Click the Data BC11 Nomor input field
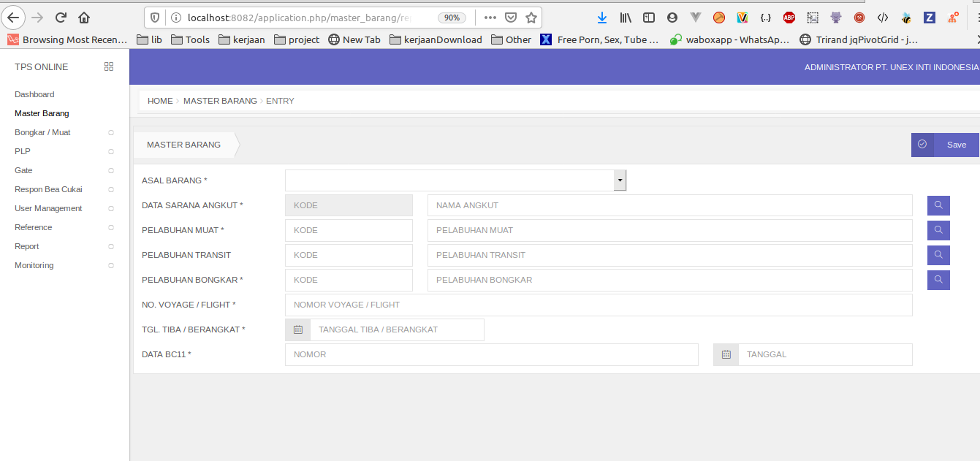 coord(492,354)
